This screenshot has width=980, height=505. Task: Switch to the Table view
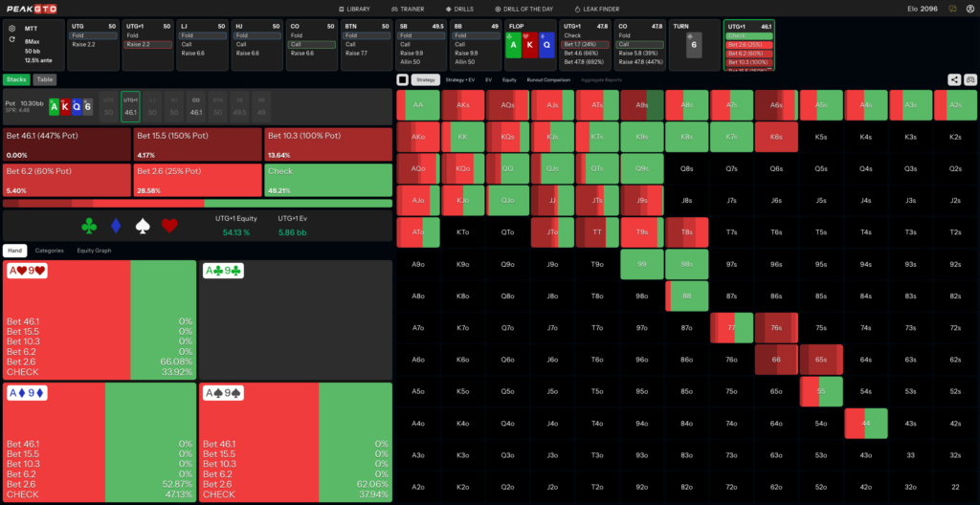(x=44, y=79)
